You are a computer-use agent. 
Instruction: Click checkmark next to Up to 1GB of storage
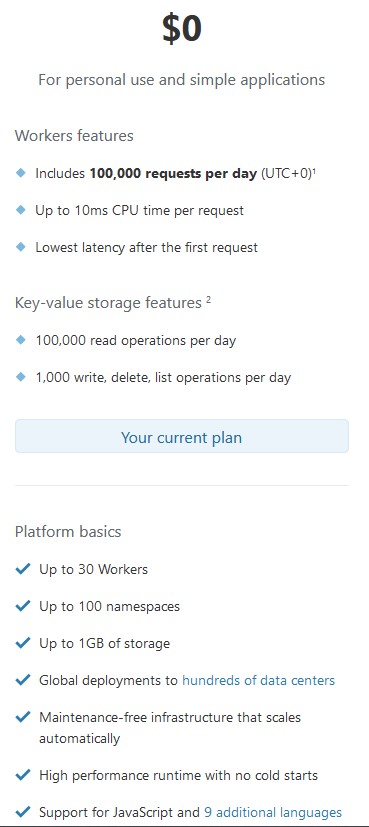pos(23,643)
